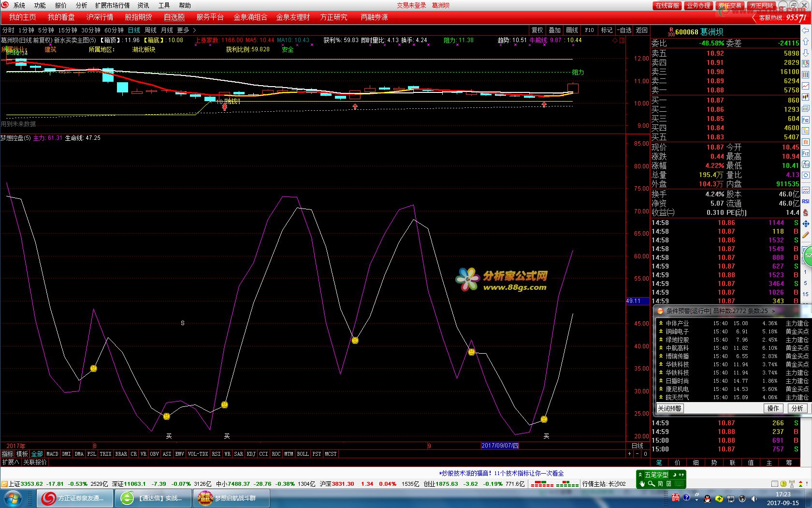
Task: Click the soft keyboard icon in IME bar
Action: [x=679, y=484]
